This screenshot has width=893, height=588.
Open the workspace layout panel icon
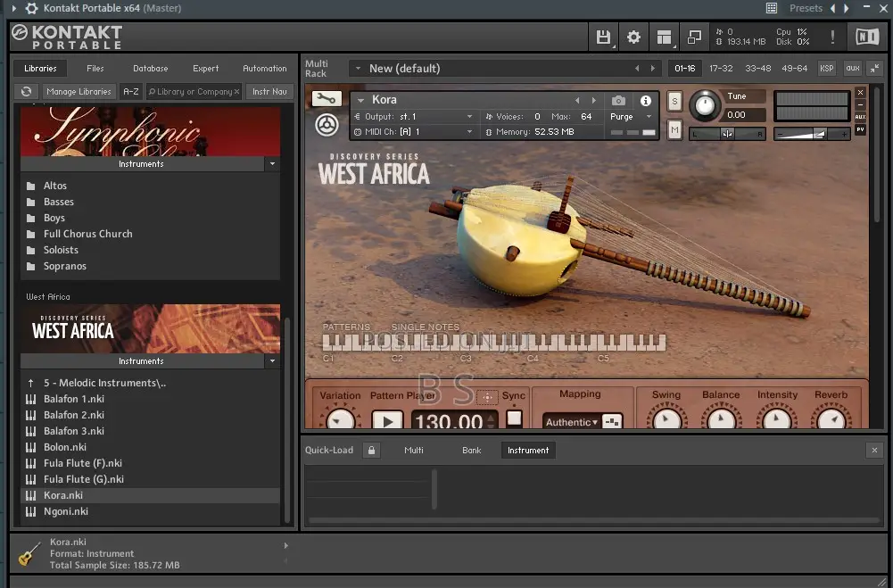(x=664, y=37)
